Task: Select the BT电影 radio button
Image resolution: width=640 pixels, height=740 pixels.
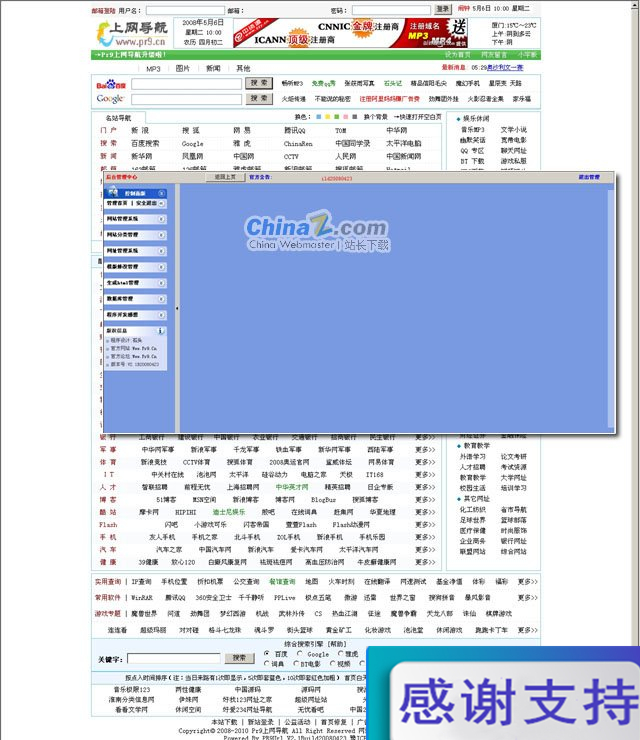Action: 296,664
